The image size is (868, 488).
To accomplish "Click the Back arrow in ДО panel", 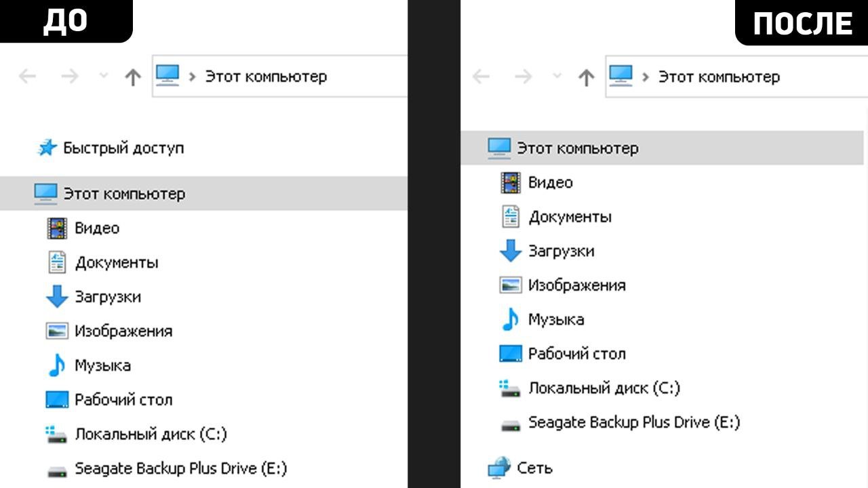I will click(27, 77).
